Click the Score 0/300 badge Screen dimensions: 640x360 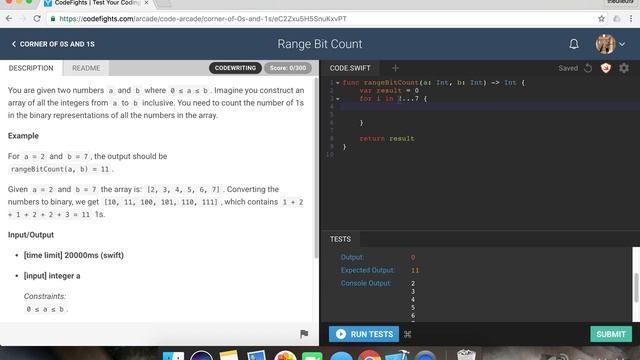click(288, 68)
